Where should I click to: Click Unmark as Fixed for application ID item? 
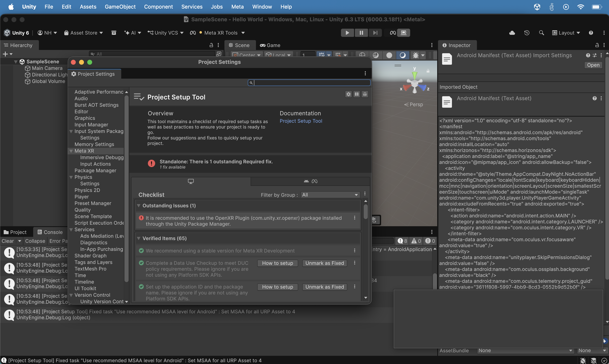pyautogui.click(x=325, y=287)
